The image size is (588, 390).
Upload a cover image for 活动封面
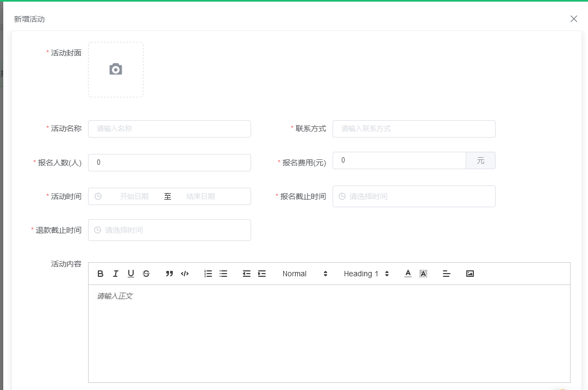[x=115, y=70]
